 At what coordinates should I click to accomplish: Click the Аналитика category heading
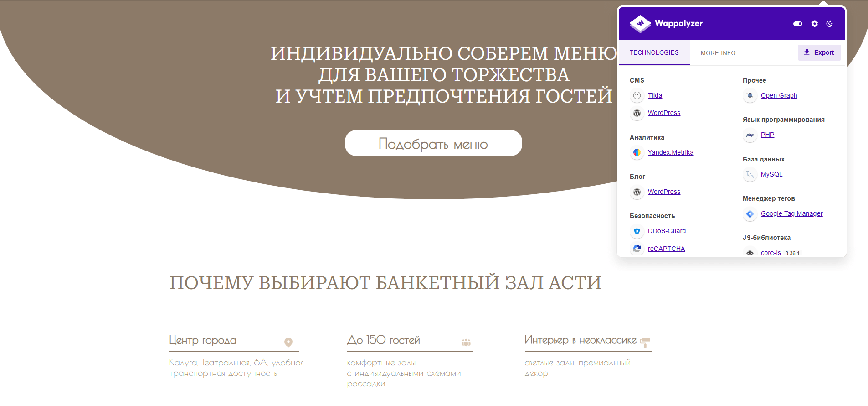647,137
